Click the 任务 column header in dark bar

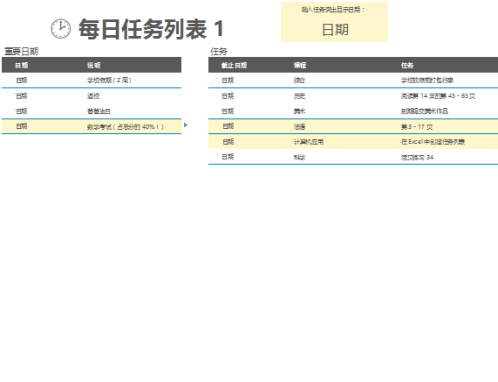(x=407, y=65)
